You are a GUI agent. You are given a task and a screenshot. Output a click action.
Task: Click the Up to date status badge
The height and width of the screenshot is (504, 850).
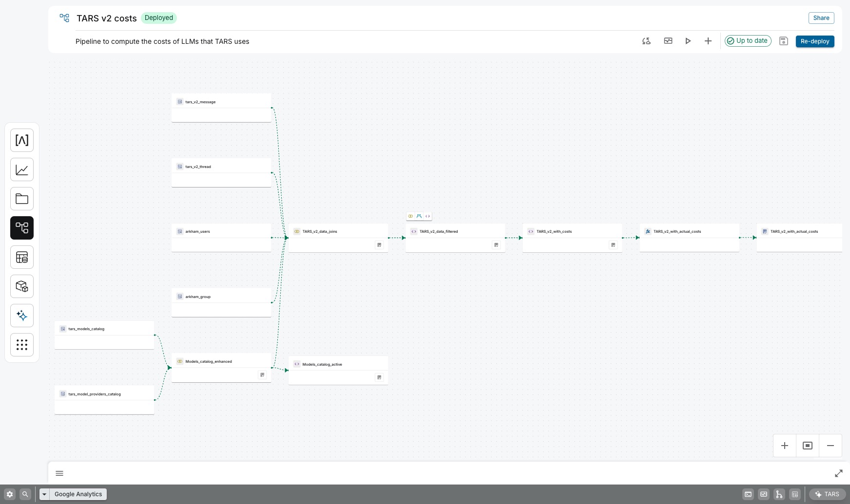748,41
